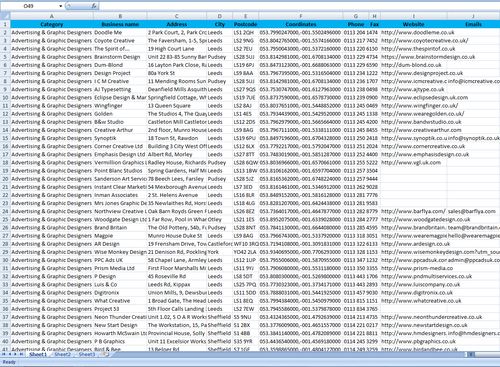Switch to the Sheet3 tab

87,354
